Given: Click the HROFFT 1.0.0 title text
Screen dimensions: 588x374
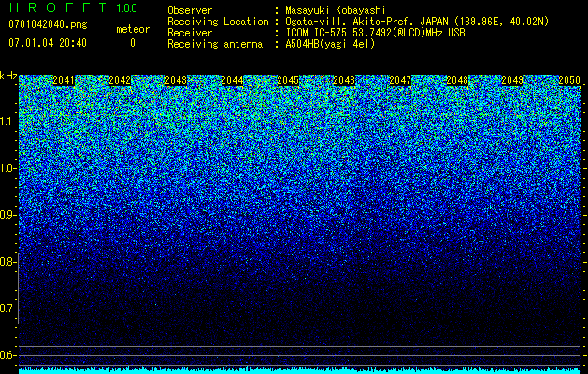Looking at the screenshot, I should pyautogui.click(x=73, y=7).
